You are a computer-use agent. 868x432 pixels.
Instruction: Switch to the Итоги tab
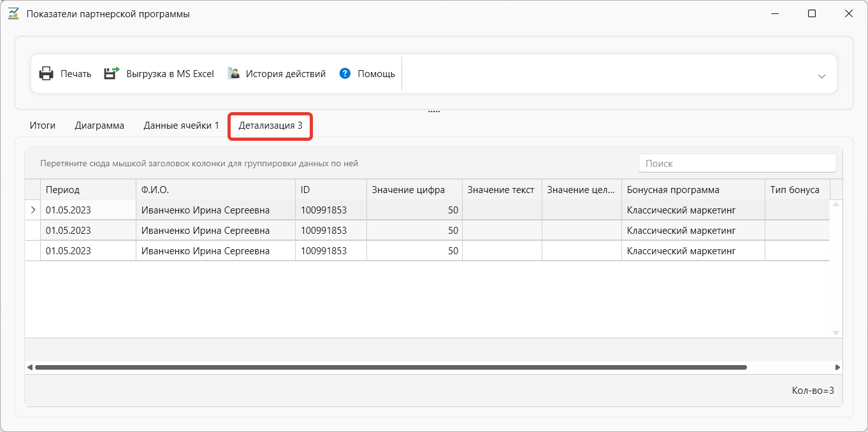43,126
